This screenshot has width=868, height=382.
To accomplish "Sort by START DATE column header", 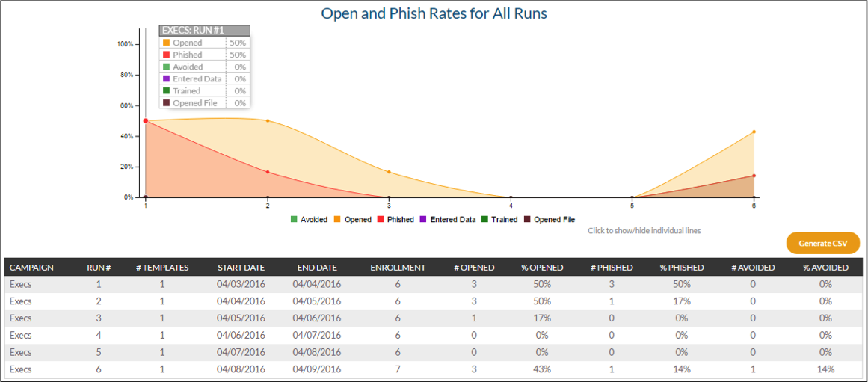I will pos(241,267).
